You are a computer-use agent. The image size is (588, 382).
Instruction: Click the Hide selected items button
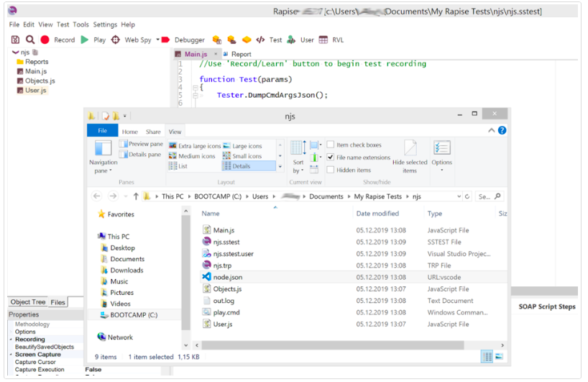[x=410, y=156]
